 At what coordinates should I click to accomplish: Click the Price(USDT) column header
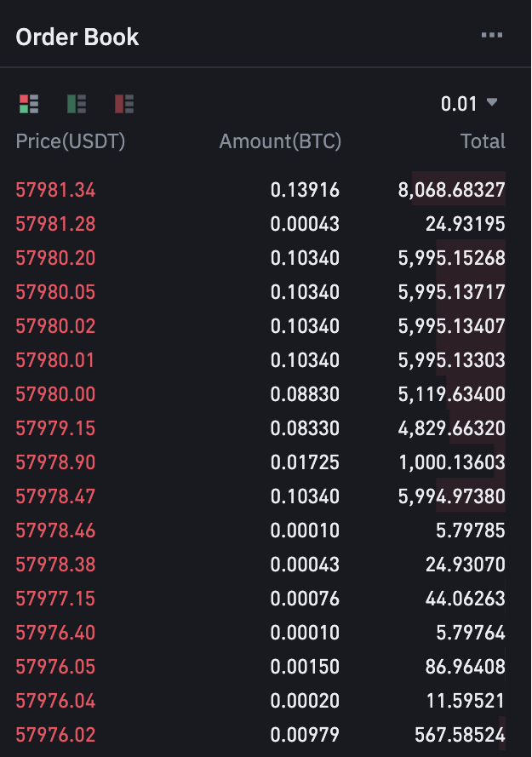(x=71, y=141)
